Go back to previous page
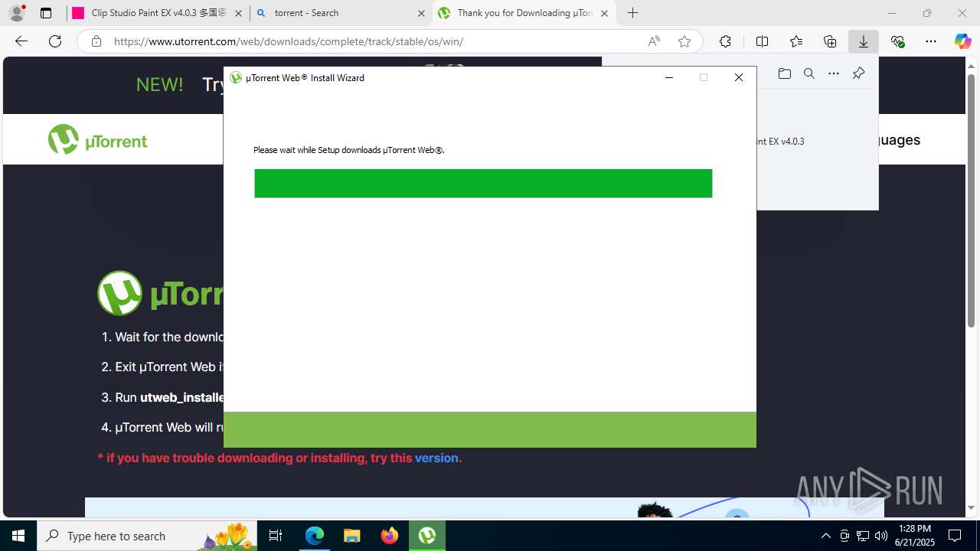Screen dimensions: 980x551 click(x=21, y=41)
